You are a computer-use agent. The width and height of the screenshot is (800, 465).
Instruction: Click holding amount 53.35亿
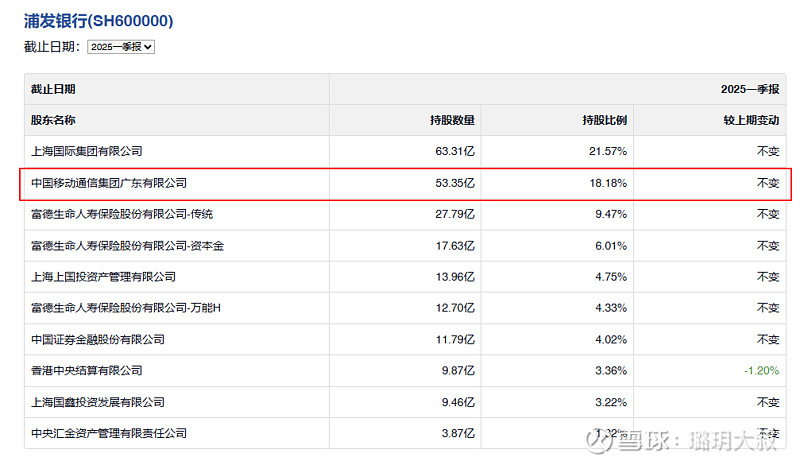pos(455,183)
